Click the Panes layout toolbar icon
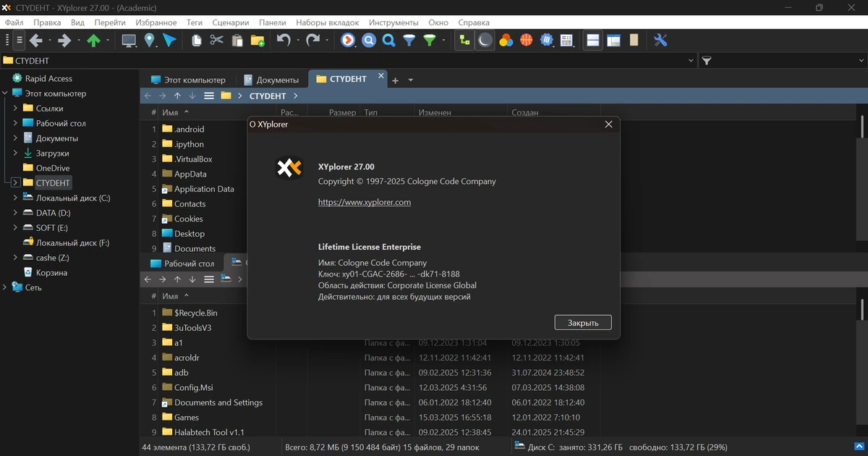Screen dimensions: 868x456 click(x=613, y=41)
